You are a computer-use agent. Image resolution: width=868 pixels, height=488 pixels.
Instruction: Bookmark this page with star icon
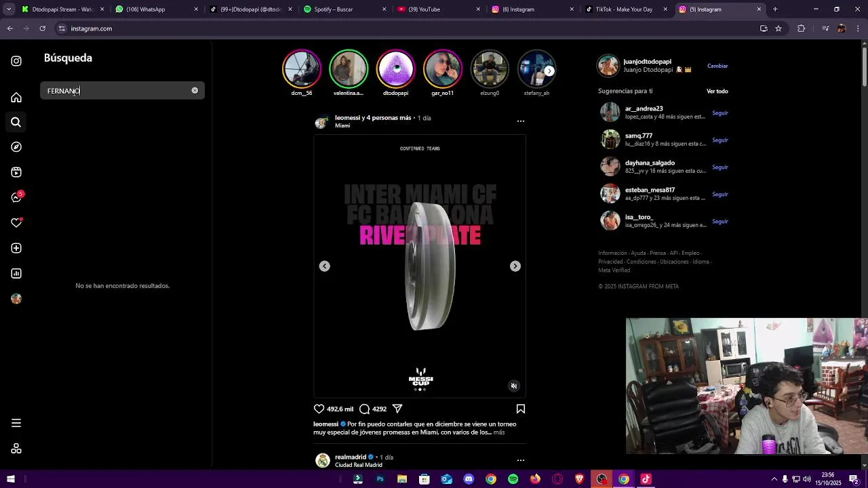[778, 28]
